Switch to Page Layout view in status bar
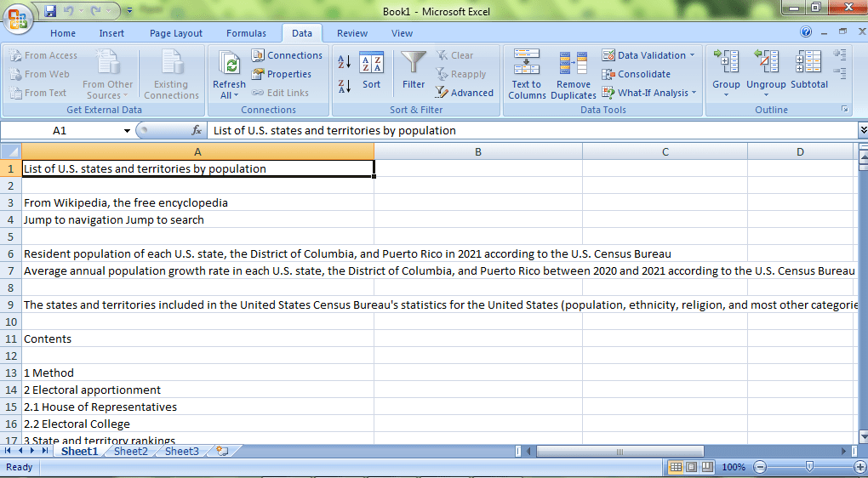868x478 pixels. coord(692,467)
